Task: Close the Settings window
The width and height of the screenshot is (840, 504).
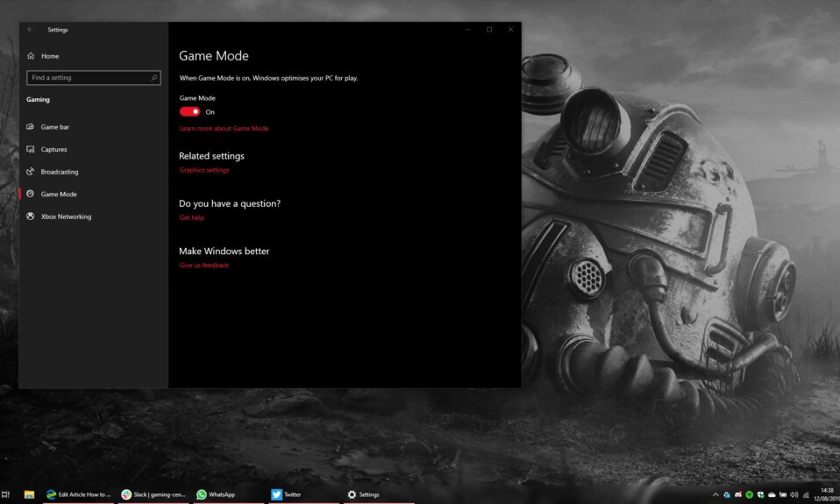Action: [x=510, y=30]
